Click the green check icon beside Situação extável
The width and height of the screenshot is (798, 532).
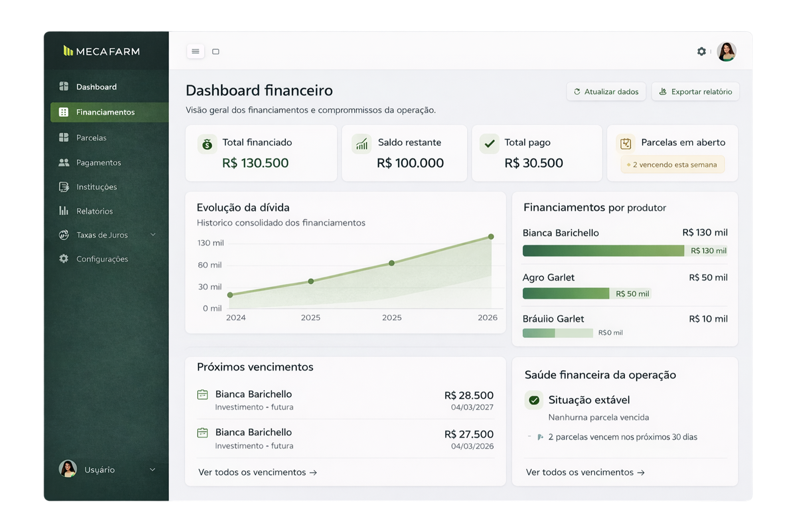coord(534,400)
